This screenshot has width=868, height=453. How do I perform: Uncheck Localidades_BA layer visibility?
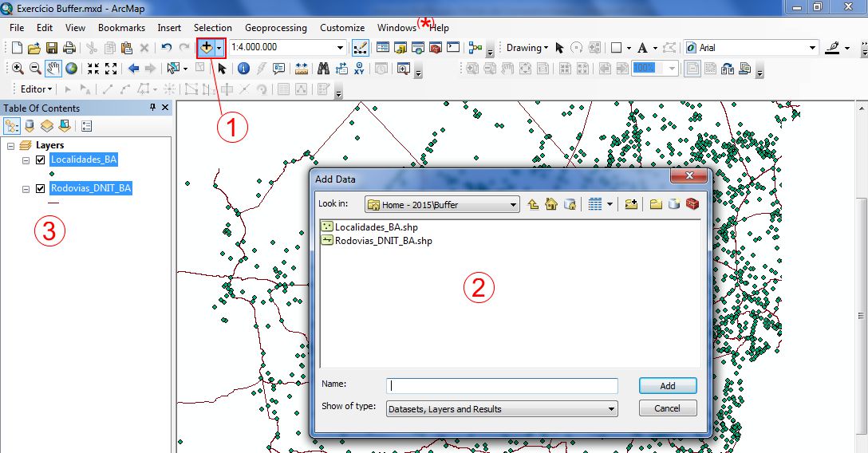[40, 160]
